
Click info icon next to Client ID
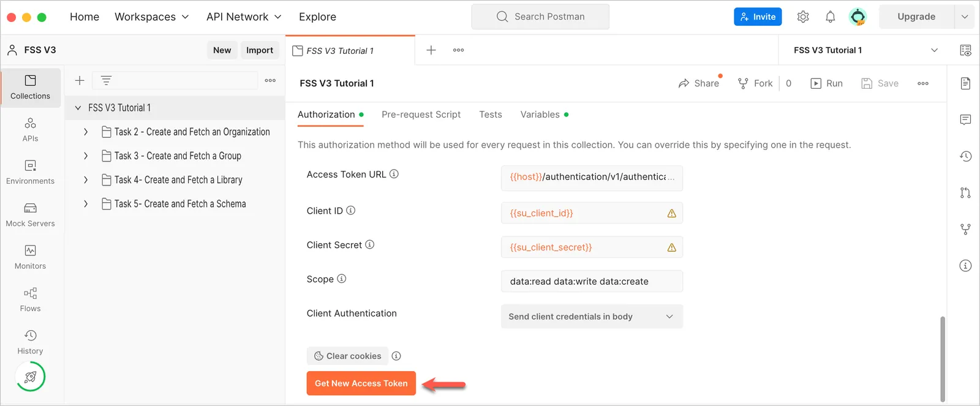(350, 210)
